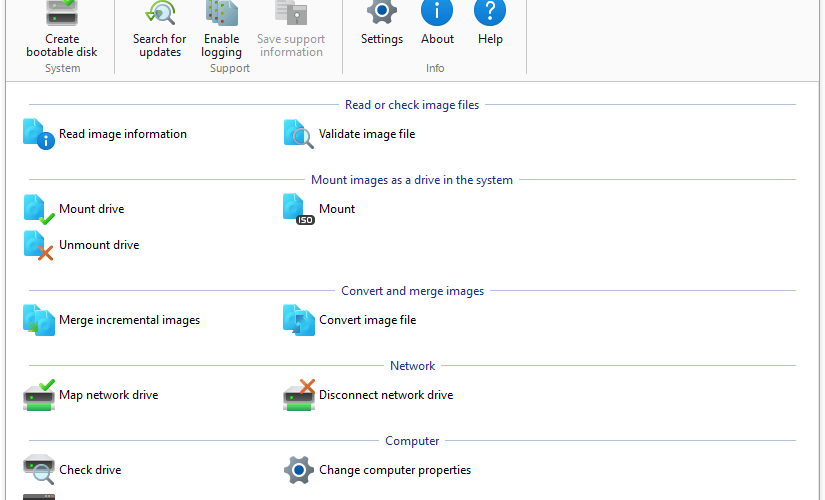Click the Map network drive icon

39,395
